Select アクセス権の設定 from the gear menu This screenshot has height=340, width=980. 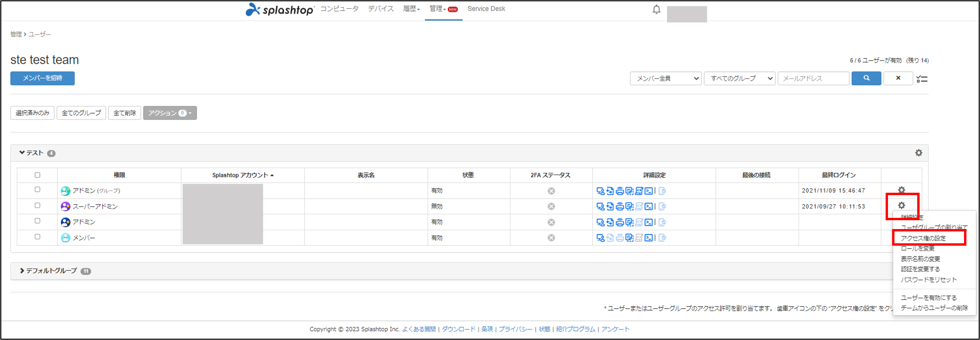pos(923,238)
